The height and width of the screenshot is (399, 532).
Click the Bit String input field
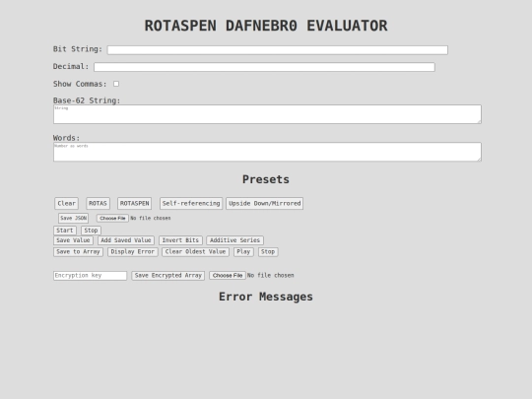click(278, 50)
